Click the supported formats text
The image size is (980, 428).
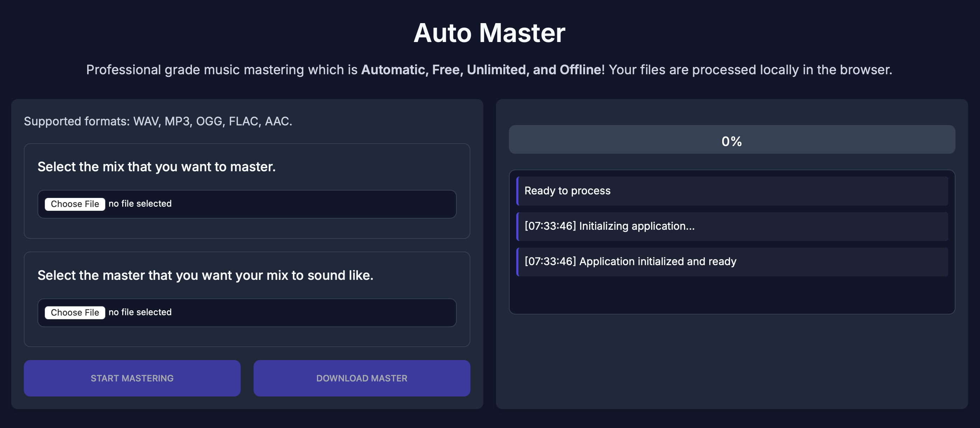[157, 122]
